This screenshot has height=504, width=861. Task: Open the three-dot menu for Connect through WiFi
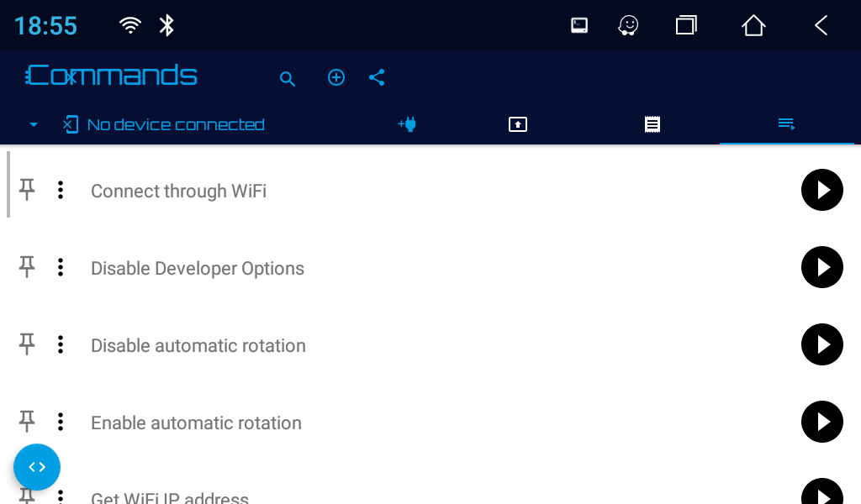(x=61, y=190)
